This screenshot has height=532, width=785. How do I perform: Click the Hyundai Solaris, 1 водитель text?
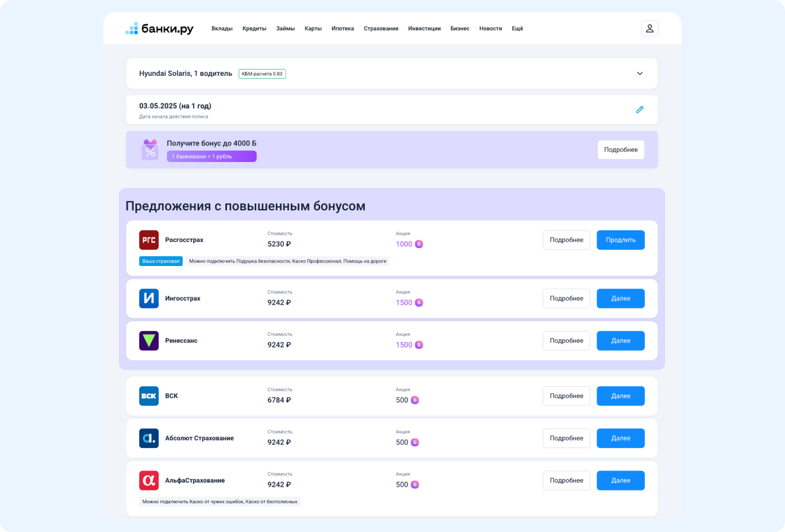click(x=186, y=74)
